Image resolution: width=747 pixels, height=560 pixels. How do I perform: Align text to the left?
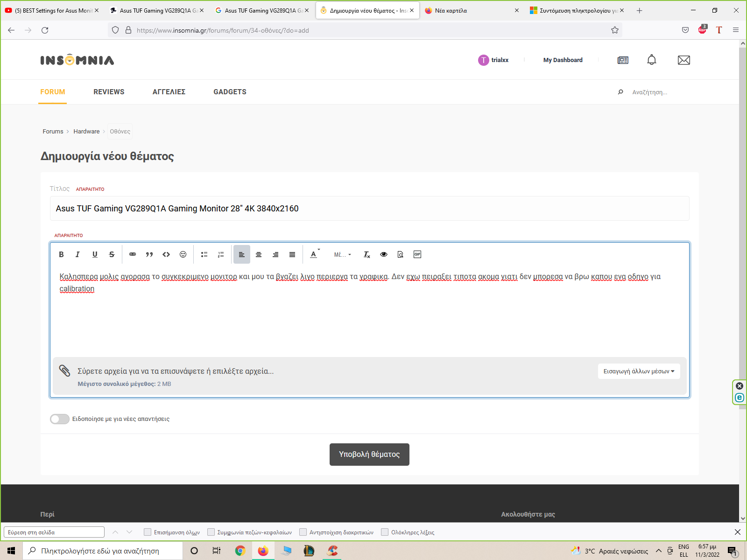click(242, 254)
